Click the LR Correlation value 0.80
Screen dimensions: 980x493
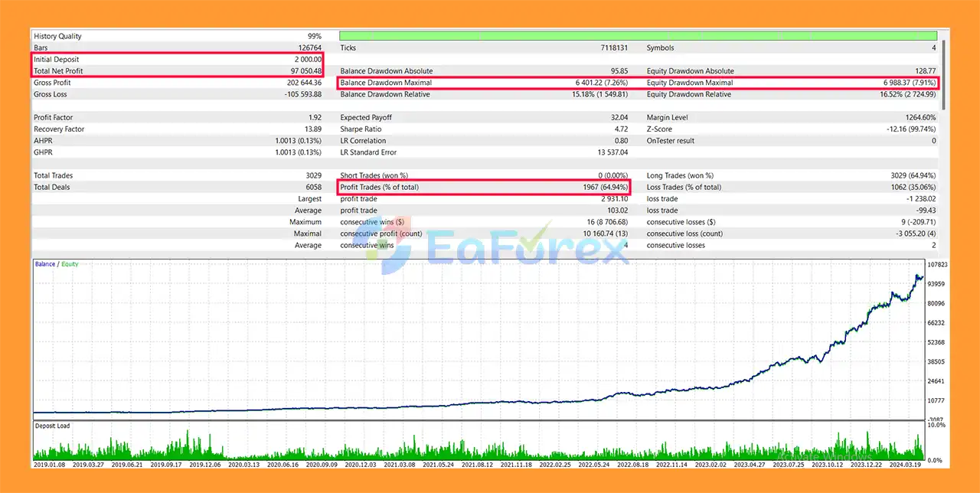pyautogui.click(x=621, y=141)
